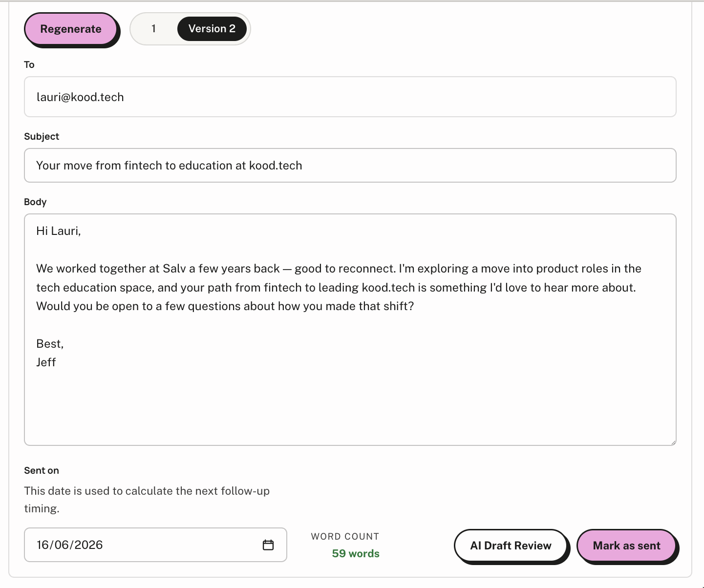Open the AI Draft Review
Screen dimensions: 704x588
[511, 546]
